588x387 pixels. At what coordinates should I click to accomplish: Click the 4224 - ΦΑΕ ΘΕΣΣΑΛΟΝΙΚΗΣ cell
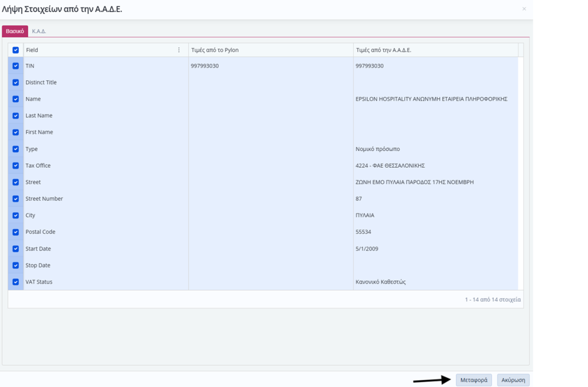coord(390,165)
